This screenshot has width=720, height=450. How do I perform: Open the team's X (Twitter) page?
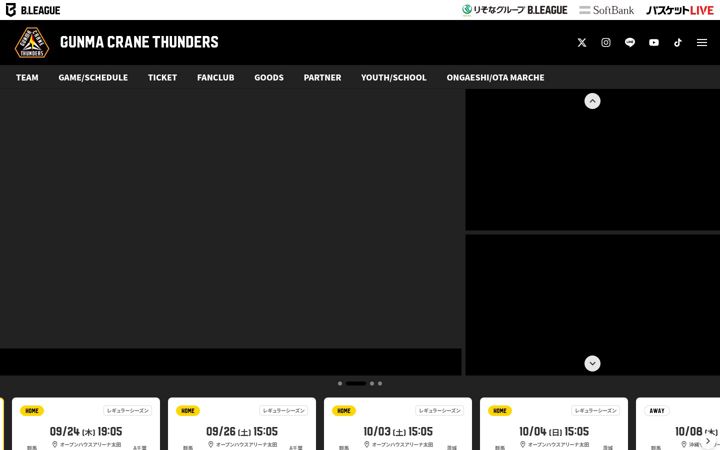pos(582,42)
